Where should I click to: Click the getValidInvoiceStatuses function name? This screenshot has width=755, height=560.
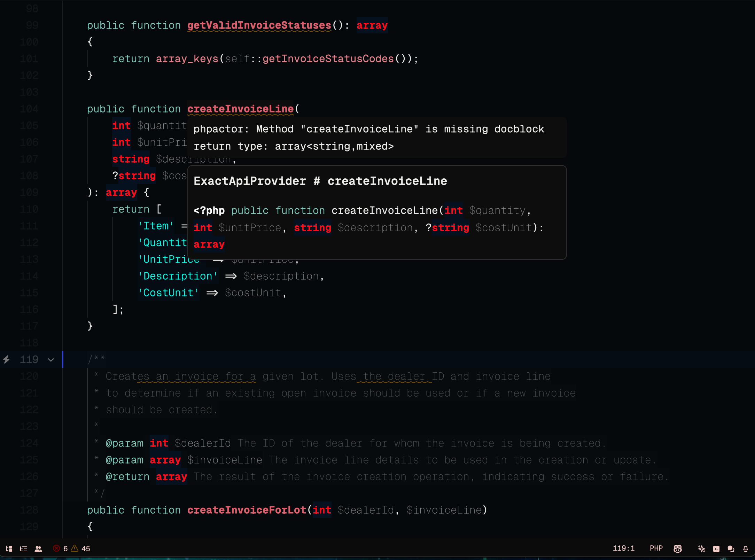259,25
